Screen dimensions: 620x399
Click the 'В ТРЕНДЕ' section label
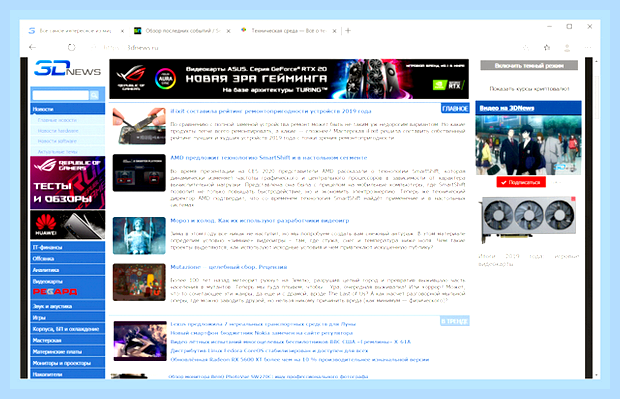click(455, 321)
